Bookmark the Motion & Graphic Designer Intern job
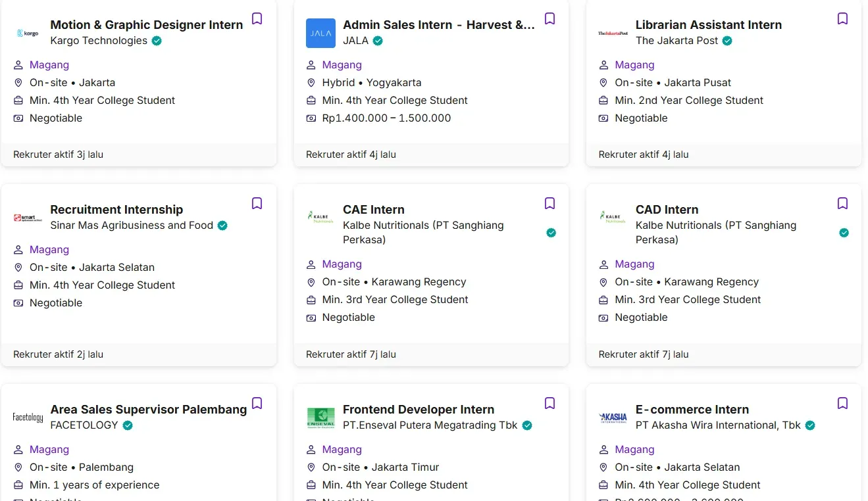 coord(257,18)
